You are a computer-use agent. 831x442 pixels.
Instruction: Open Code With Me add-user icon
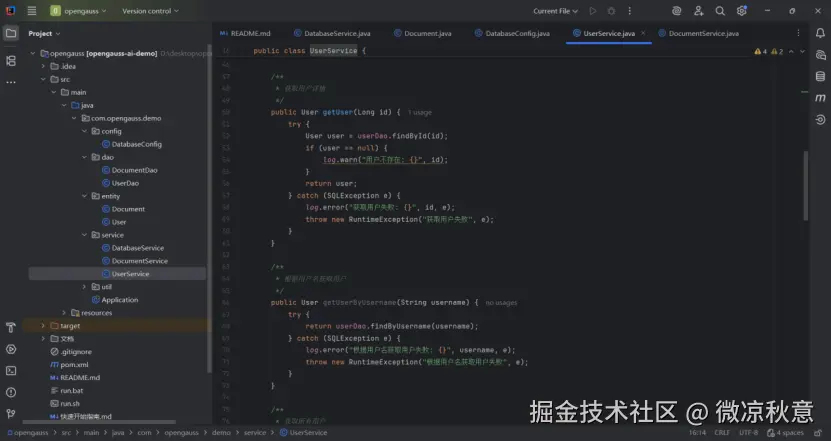tap(699, 11)
